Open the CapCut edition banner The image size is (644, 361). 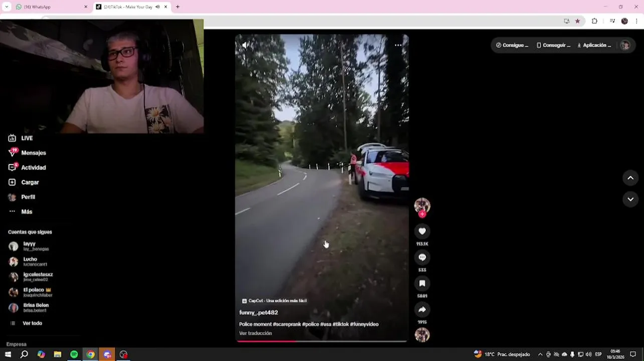click(274, 301)
